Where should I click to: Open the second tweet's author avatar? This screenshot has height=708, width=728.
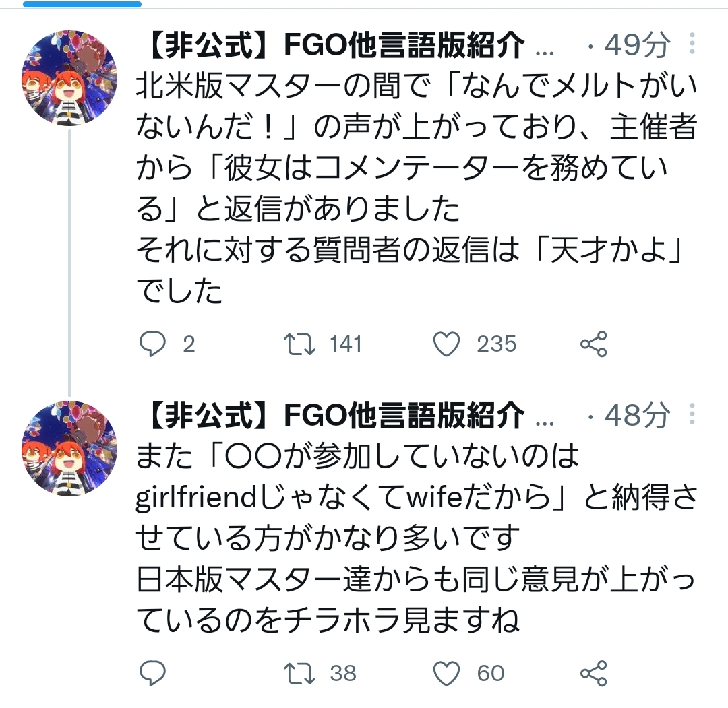point(69,449)
